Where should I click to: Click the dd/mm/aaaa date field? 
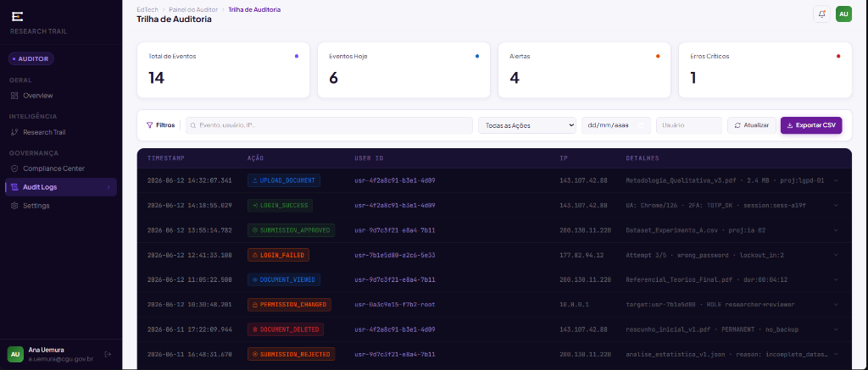point(615,125)
